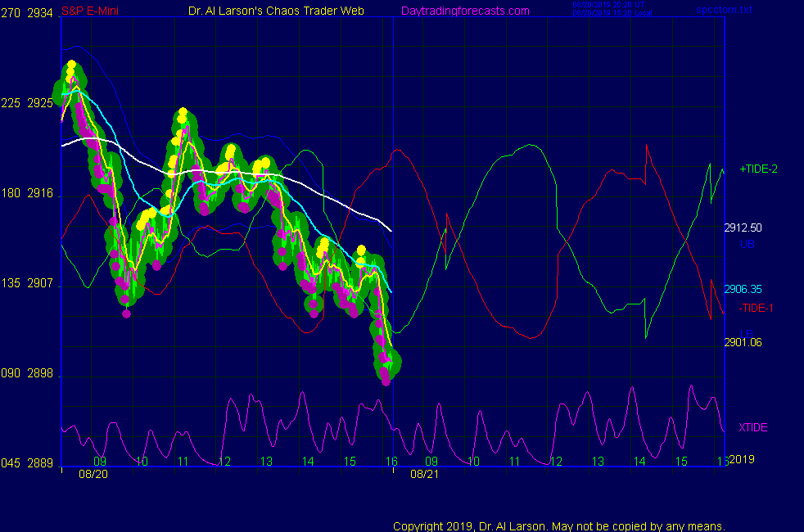Click the UT timestamp at top right
This screenshot has height=532, width=804.
pyautogui.click(x=612, y=6)
